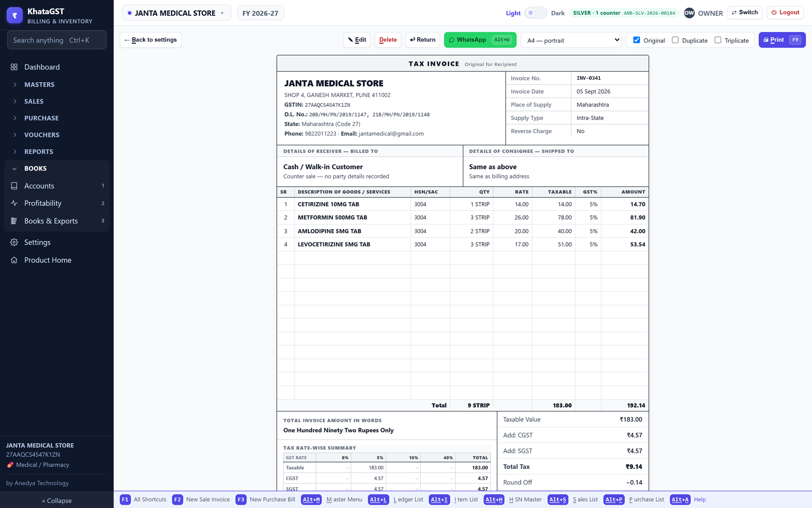Enable the Duplicate copy checkbox
812x508 pixels.
pos(675,40)
